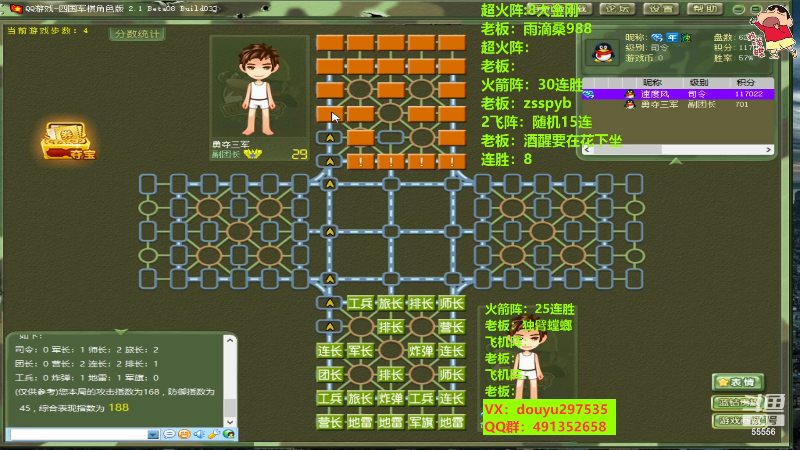The image size is (800, 450).
Task: Collapse the player info panel triangle
Action: click(x=676, y=161)
